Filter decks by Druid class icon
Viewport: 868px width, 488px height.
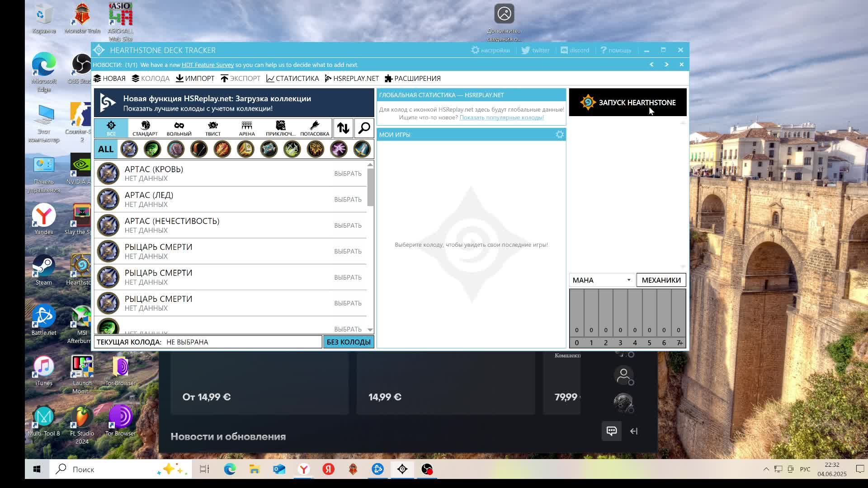pos(176,149)
